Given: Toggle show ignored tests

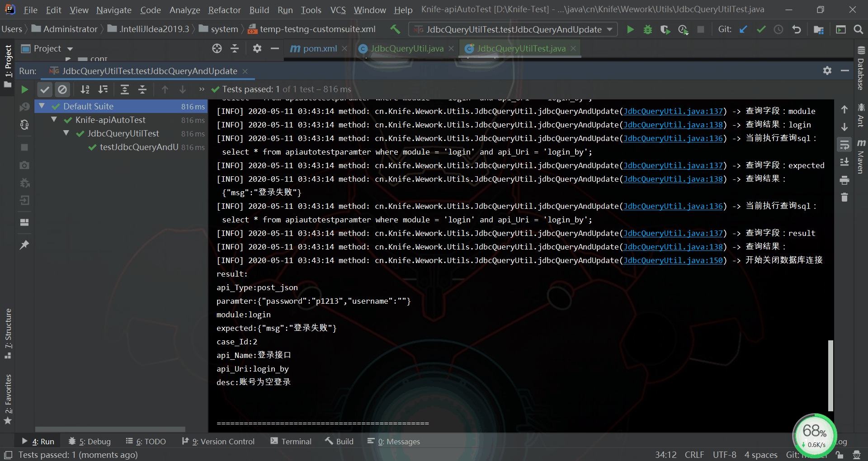Looking at the screenshot, I should (x=62, y=89).
